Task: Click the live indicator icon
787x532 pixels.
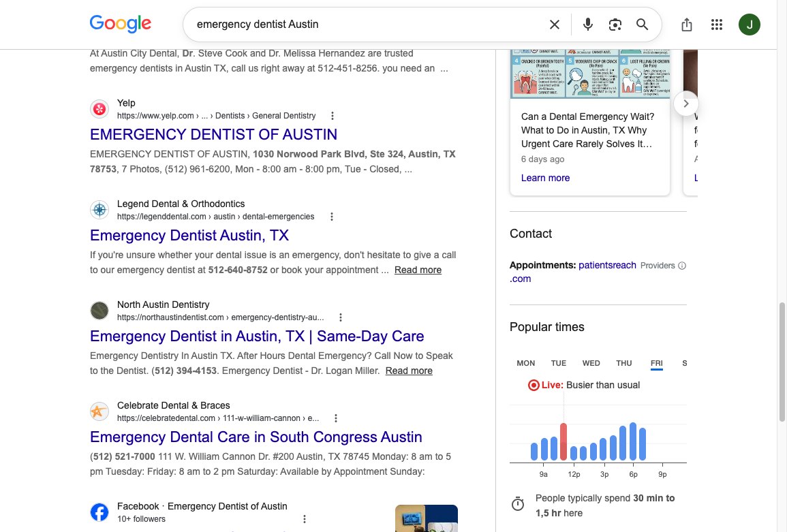Action: pos(534,386)
